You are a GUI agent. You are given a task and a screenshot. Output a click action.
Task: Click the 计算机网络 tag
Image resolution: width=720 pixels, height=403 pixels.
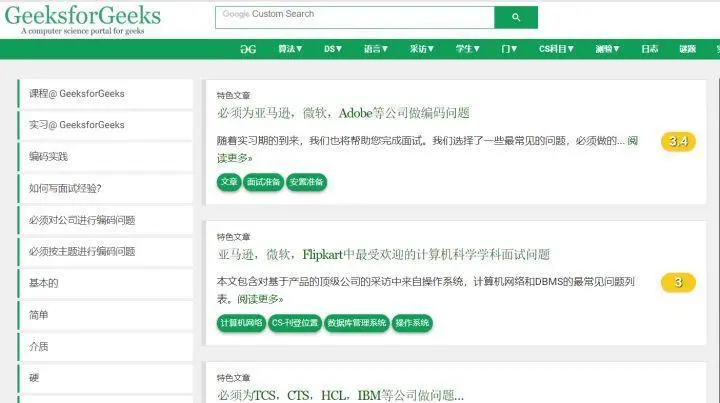[241, 323]
